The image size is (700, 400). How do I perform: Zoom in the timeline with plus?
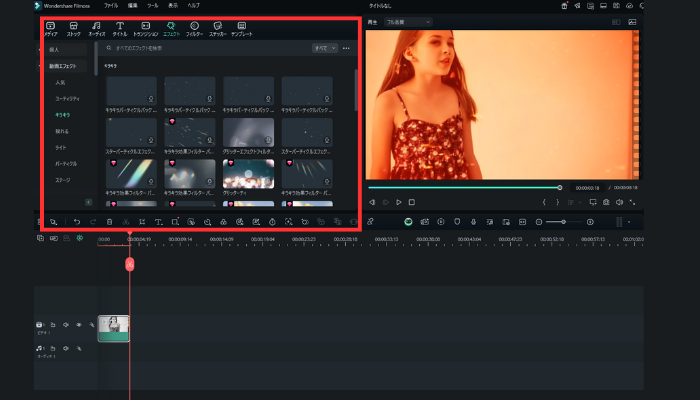click(x=590, y=222)
